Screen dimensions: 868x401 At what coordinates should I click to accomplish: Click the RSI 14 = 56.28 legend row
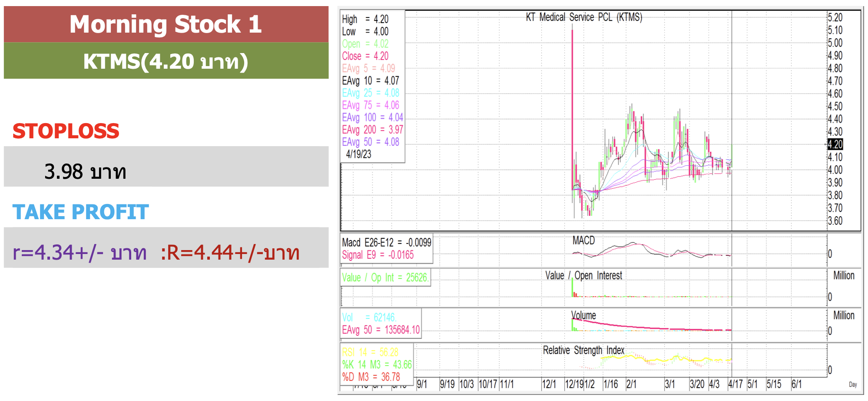tap(370, 352)
